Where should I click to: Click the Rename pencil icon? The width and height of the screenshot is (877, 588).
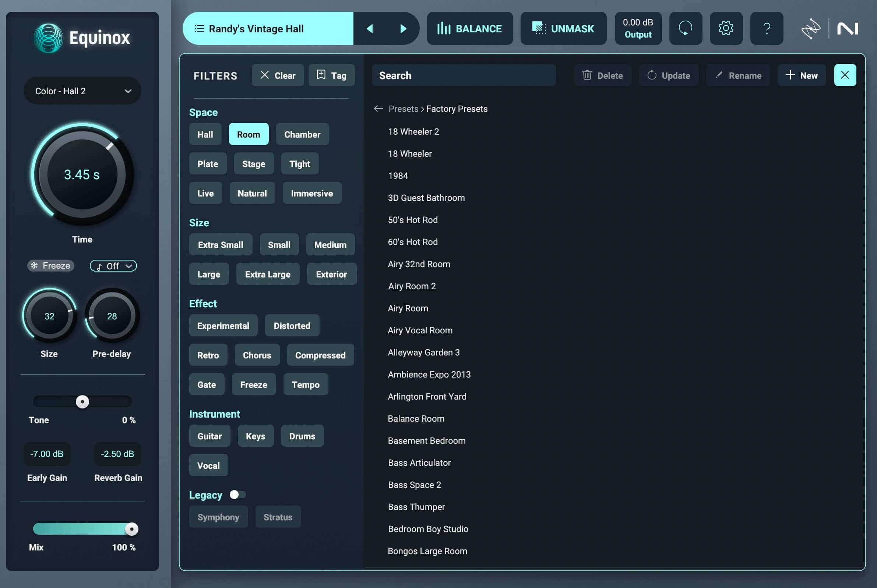coord(719,75)
